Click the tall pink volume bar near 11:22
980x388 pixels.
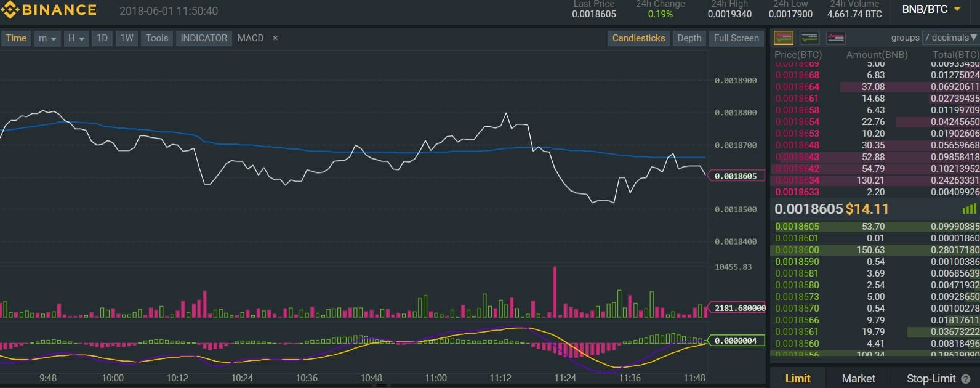point(555,292)
